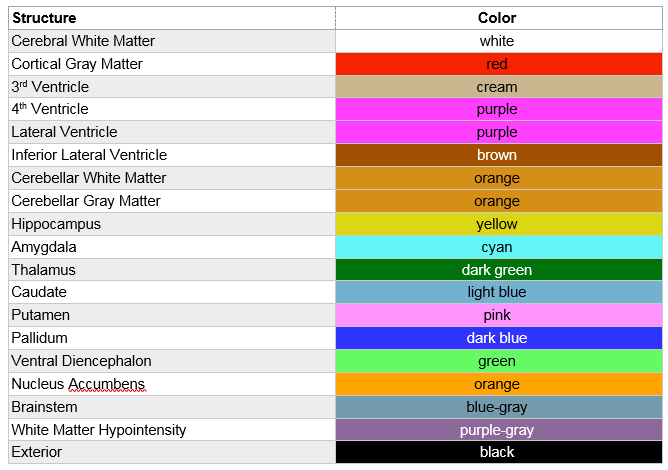Click the black Exterior color cell
This screenshot has height=470, width=668.
(498, 452)
